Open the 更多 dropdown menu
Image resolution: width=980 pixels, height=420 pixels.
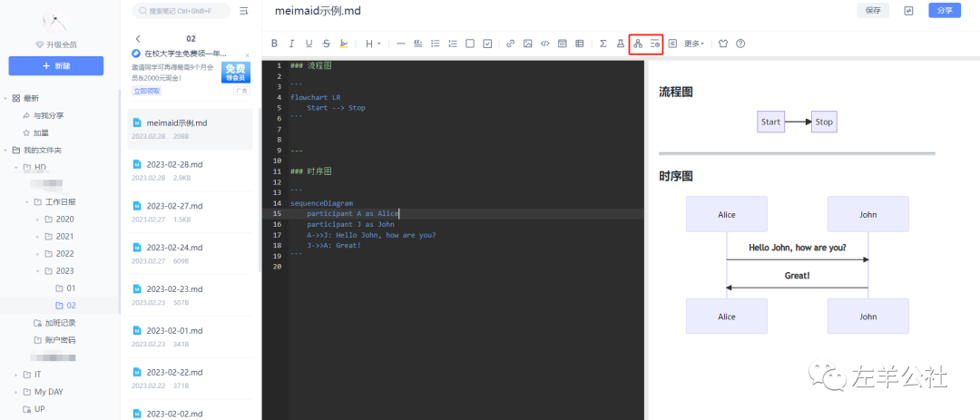(x=694, y=44)
